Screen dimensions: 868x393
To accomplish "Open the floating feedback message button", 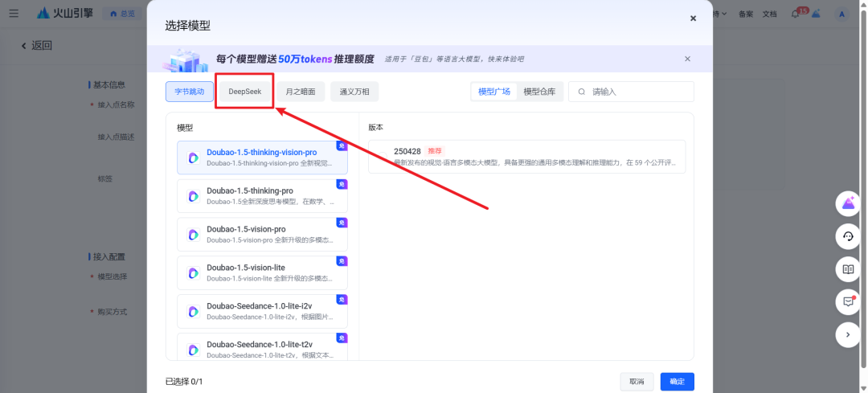I will click(848, 302).
